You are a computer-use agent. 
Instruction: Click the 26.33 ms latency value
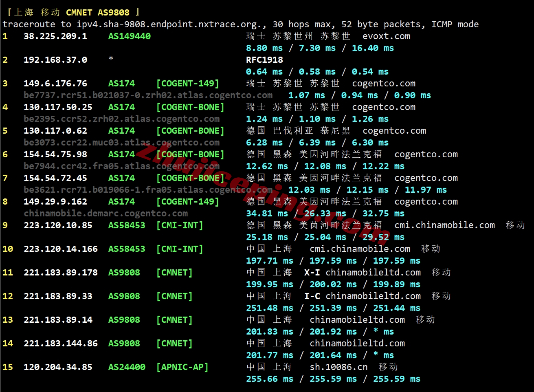[x=325, y=214]
